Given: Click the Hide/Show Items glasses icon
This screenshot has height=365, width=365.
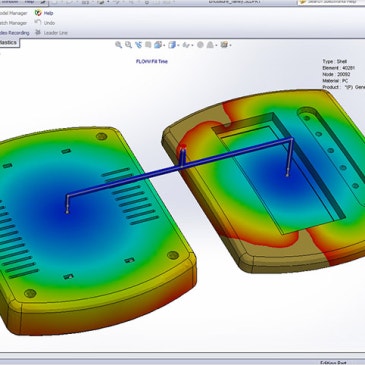Looking at the screenshot, I should point(187,45).
